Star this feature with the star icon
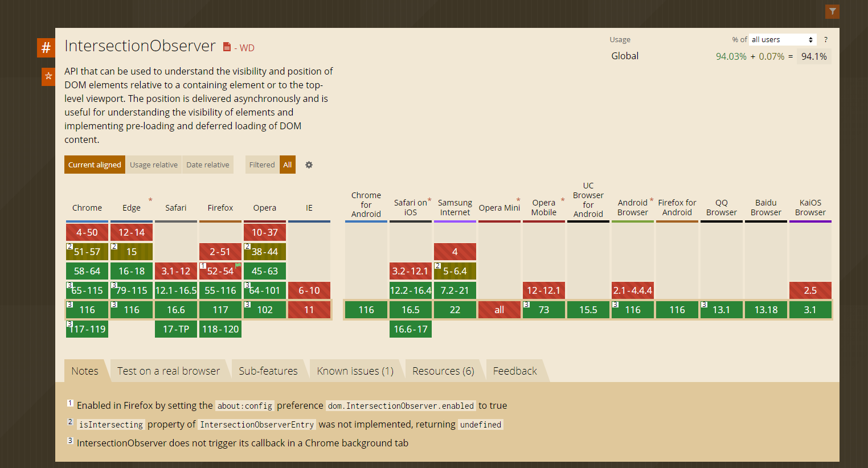The image size is (868, 468). click(48, 76)
